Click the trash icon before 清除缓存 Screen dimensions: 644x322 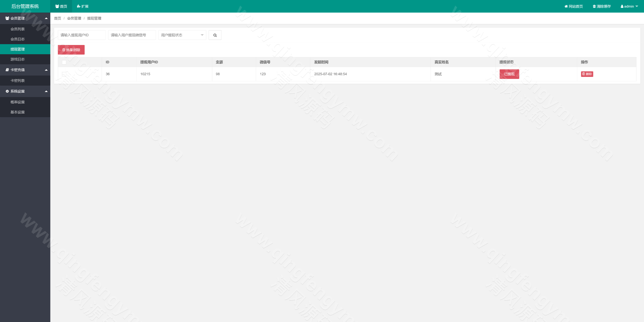[x=594, y=6]
